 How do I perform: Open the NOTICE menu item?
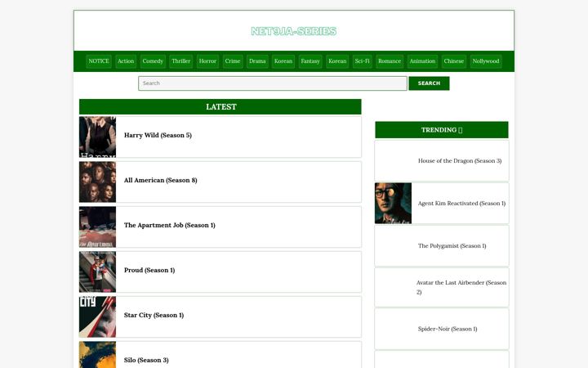pyautogui.click(x=99, y=61)
